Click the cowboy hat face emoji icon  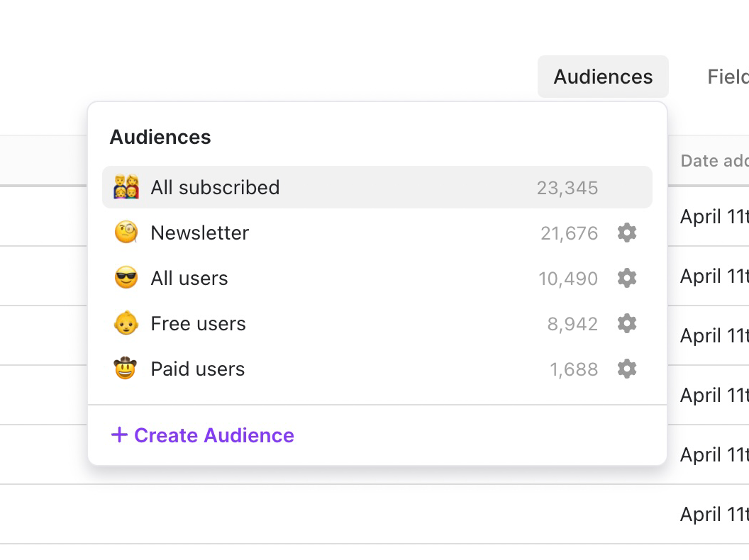[x=126, y=369]
